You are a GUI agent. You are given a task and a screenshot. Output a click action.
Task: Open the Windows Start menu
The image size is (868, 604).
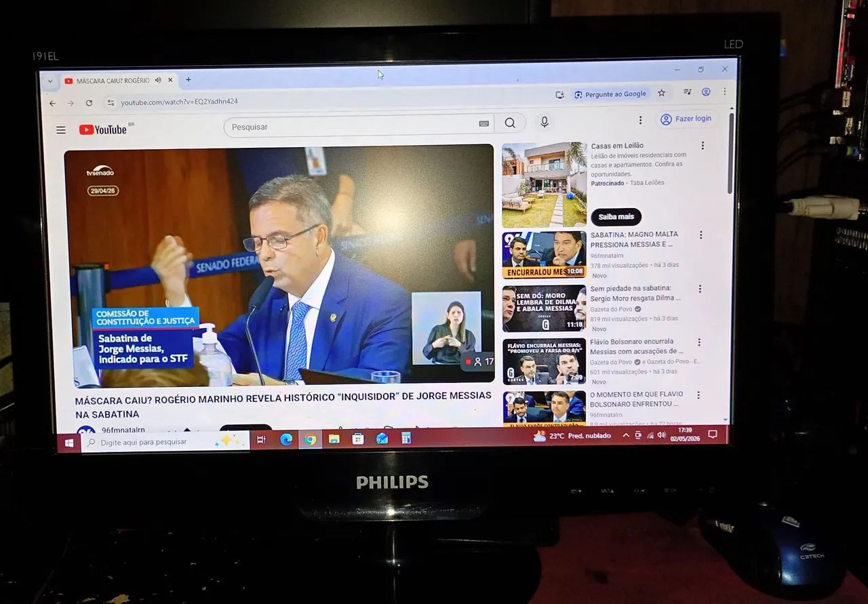69,443
